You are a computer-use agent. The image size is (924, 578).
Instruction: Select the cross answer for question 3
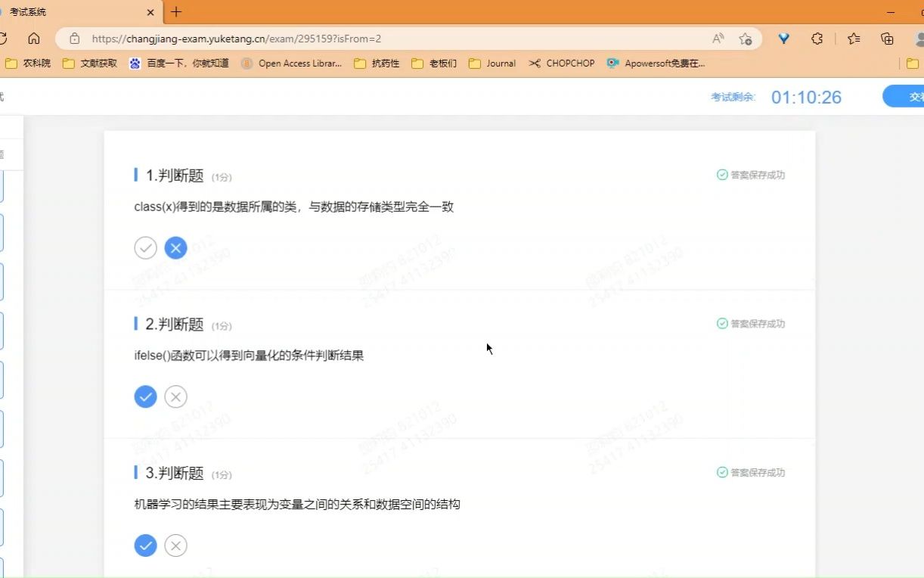175,545
